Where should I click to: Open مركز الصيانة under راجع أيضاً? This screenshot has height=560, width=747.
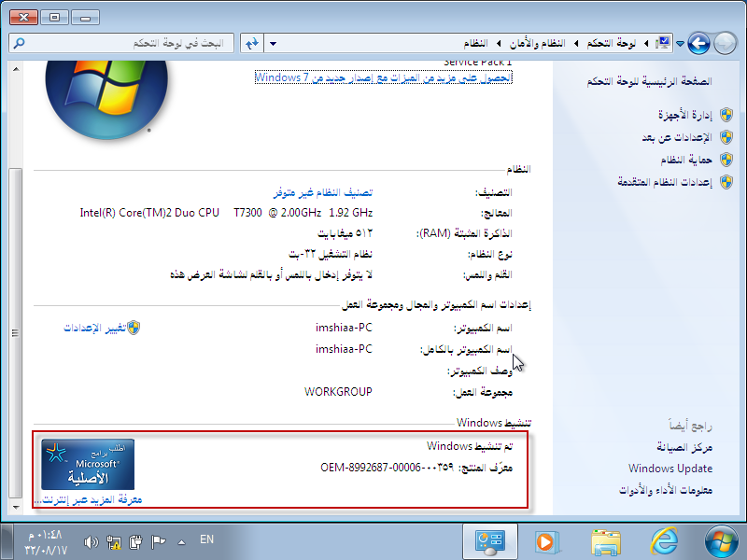tap(684, 447)
